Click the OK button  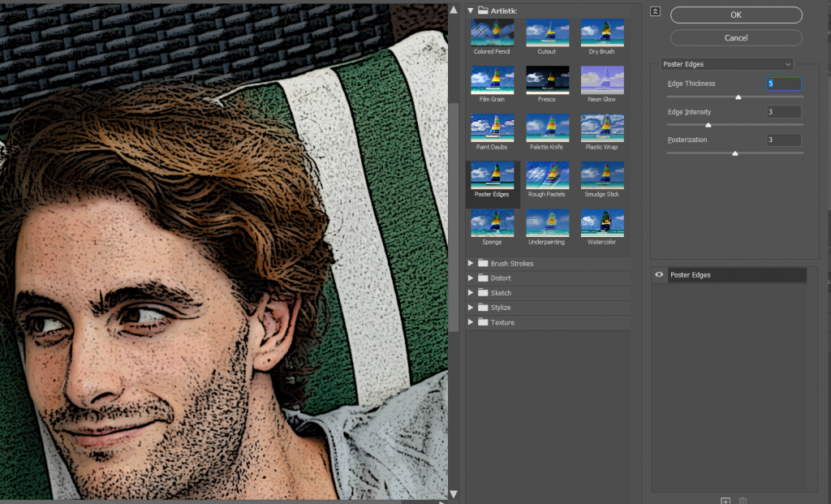point(736,15)
